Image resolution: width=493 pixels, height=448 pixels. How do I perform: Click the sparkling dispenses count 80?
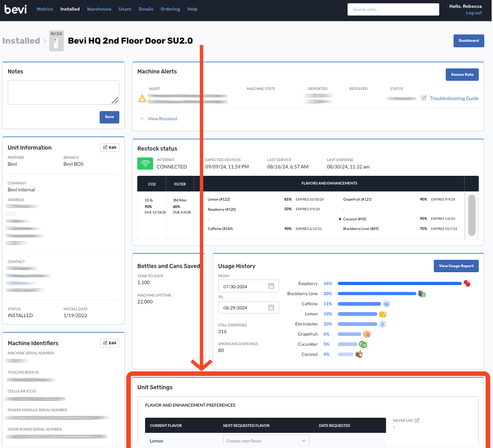221,350
